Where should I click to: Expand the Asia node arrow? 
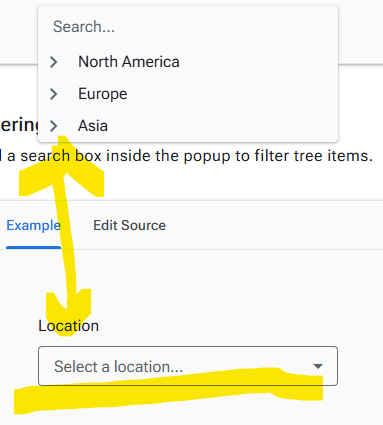coord(53,126)
